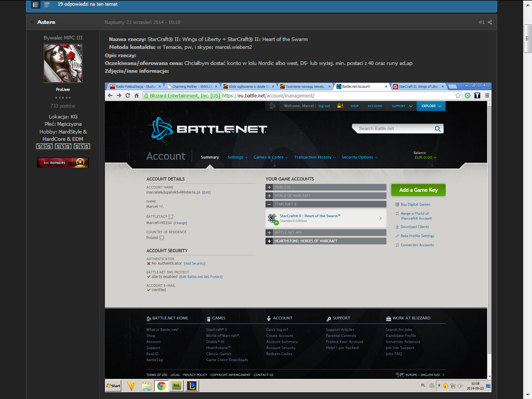
Task: Click the magnifier search icon
Action: (x=437, y=129)
